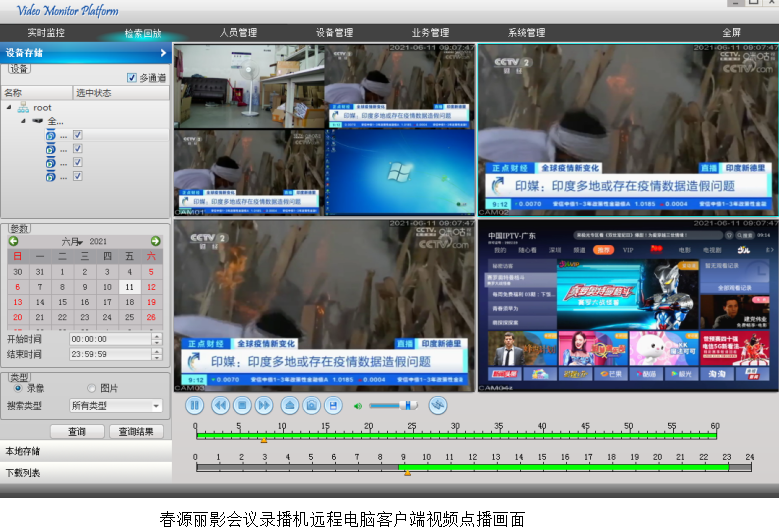This screenshot has height=531, width=779.
Task: Mute audio via the speaker icon
Action: 358,406
